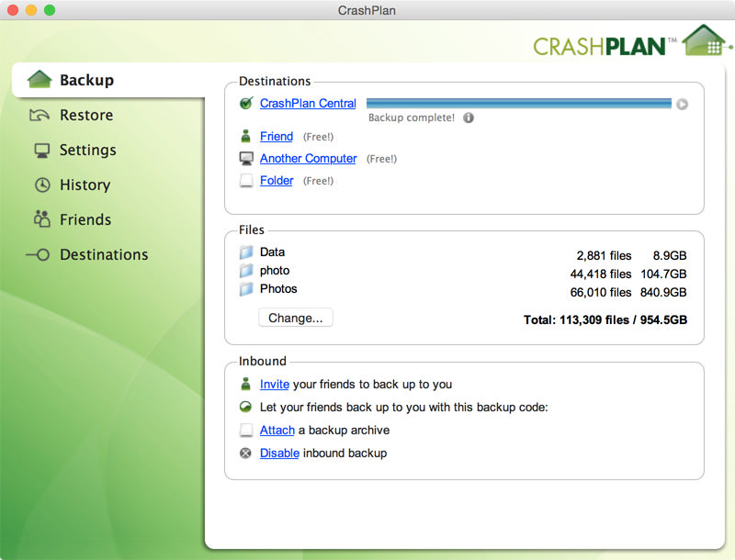Click the play button beside progress bar
This screenshot has width=735, height=560.
coord(682,104)
